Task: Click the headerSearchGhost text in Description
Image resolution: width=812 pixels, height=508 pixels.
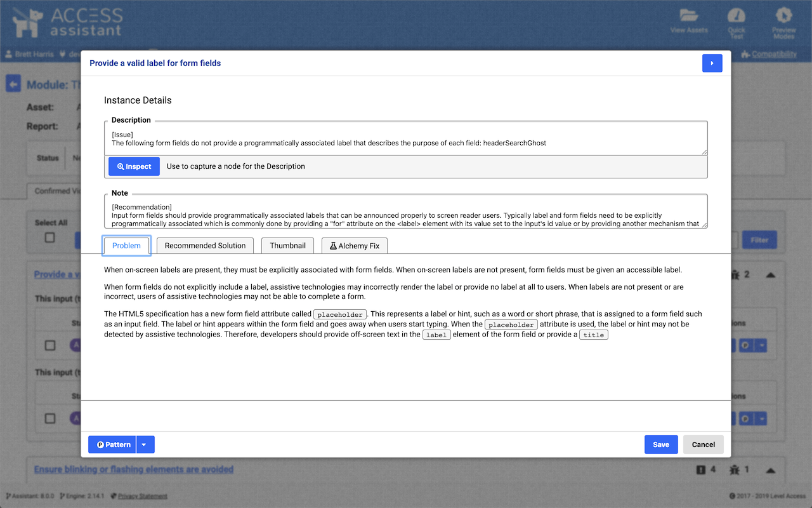Action: pyautogui.click(x=514, y=143)
